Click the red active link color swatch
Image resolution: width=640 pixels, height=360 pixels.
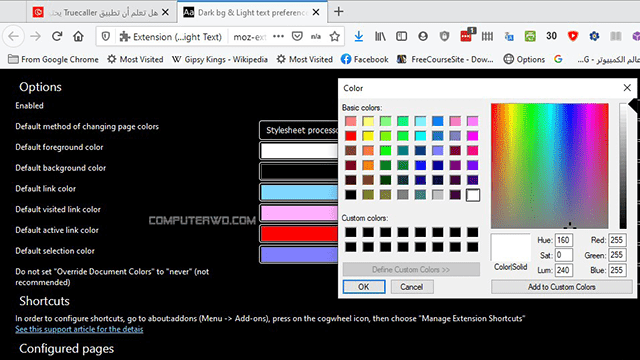tap(299, 234)
